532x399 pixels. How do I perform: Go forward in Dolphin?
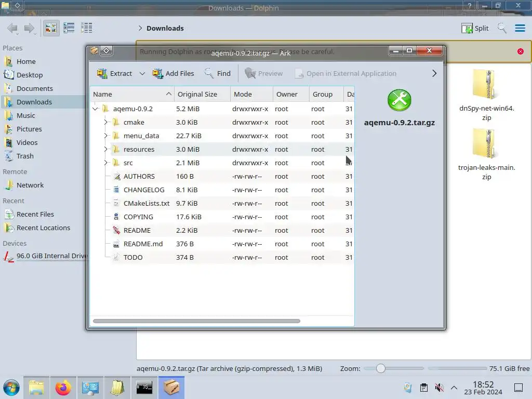pyautogui.click(x=30, y=28)
